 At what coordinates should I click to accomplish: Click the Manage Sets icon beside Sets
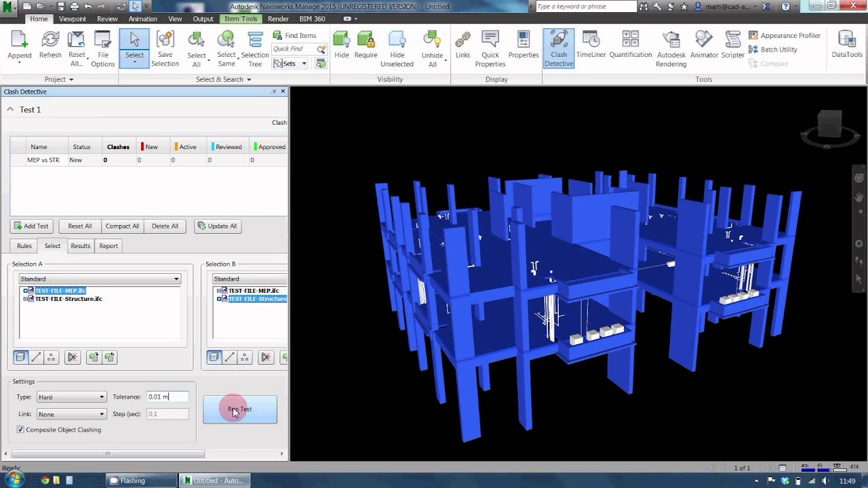click(321, 63)
